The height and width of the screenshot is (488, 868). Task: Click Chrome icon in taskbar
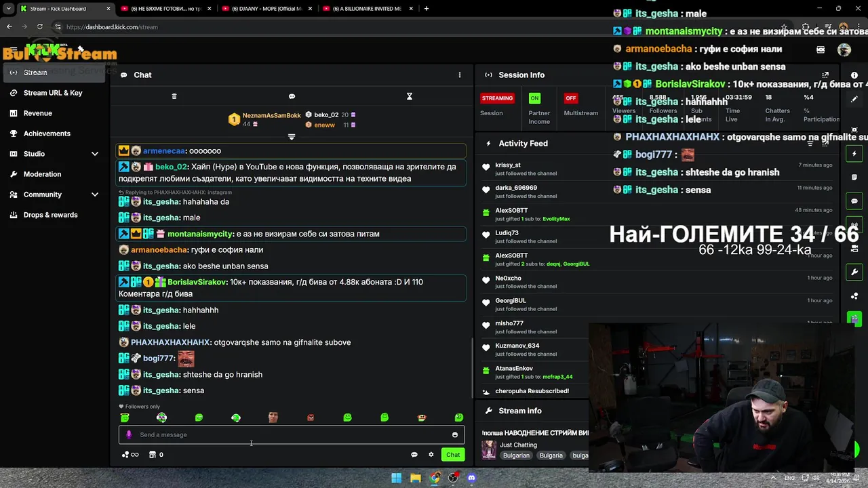[x=435, y=478]
